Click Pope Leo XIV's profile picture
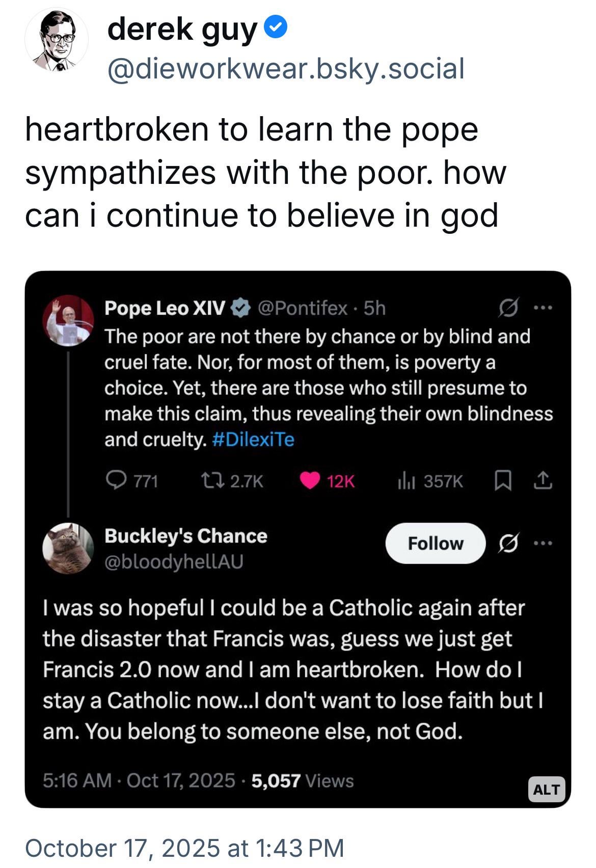The width and height of the screenshot is (596, 868). 68,320
